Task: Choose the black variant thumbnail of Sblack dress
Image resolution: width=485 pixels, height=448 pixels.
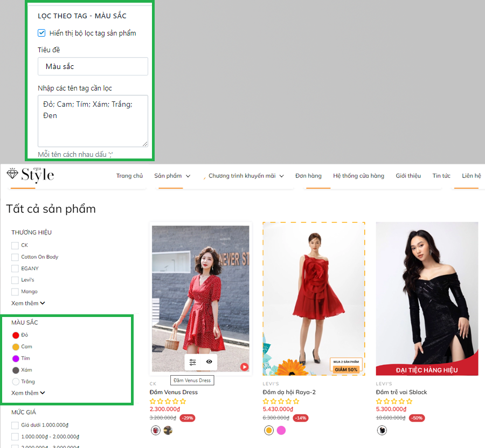Action: pyautogui.click(x=382, y=430)
